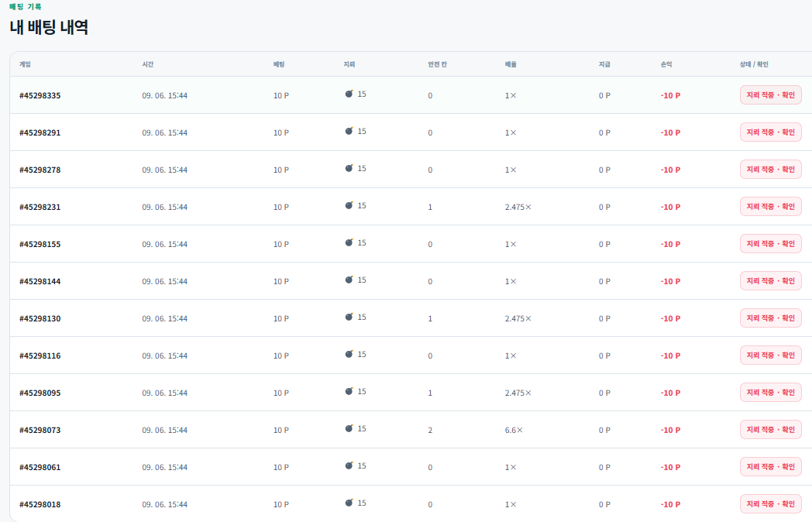Click the bomb icon in row #45298231
The height and width of the screenshot is (522, 812).
click(x=349, y=205)
